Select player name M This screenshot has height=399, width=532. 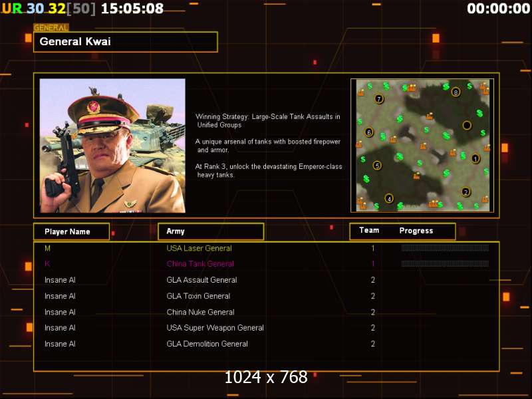[47, 248]
